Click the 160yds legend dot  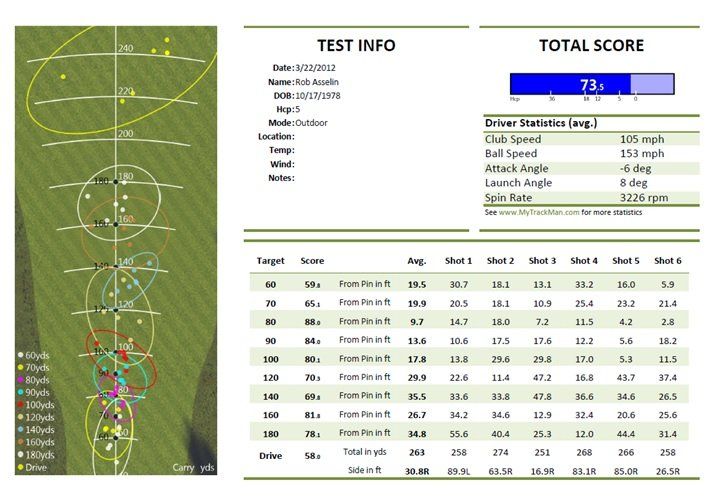pos(22,441)
